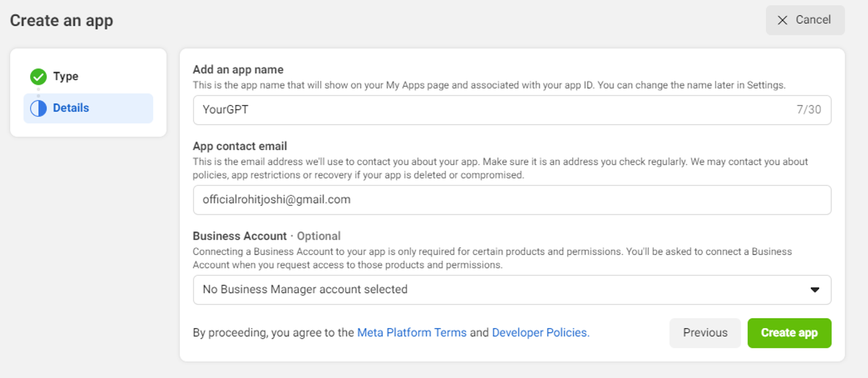Click the 7/30 character counter
Viewport: 868px width, 378px height.
point(809,110)
